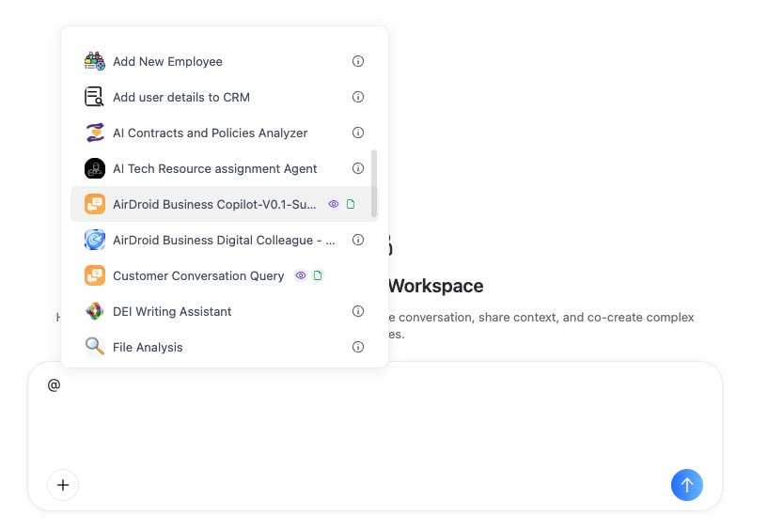Image resolution: width=768 pixels, height=532 pixels.
Task: Click the DEI Writing Assistant colorful icon
Action: (95, 311)
